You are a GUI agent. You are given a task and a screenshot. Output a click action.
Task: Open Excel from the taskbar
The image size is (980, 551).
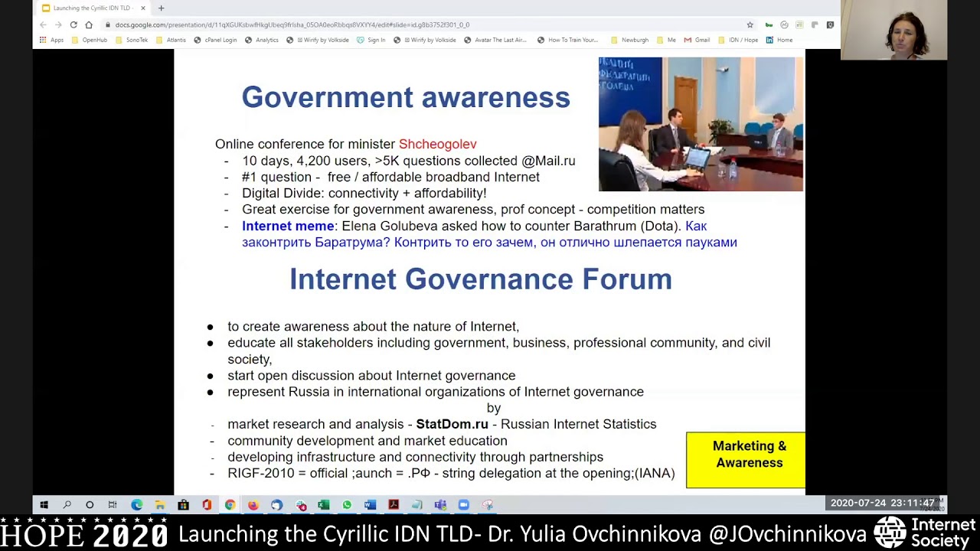click(324, 504)
